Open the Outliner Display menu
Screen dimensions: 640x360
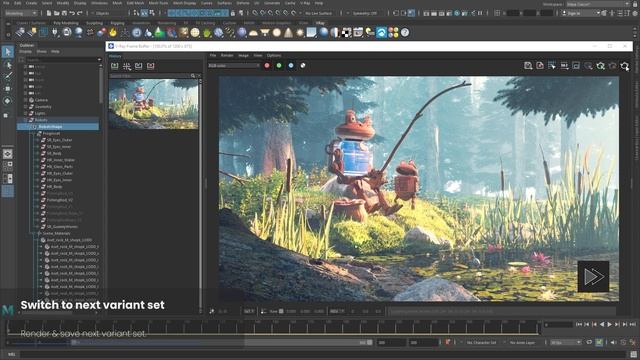tap(25, 51)
